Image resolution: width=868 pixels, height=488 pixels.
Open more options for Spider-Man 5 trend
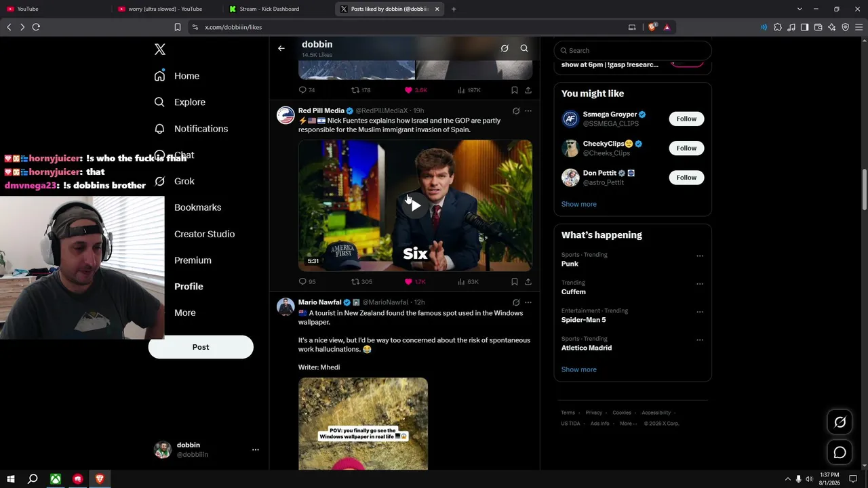coord(700,312)
